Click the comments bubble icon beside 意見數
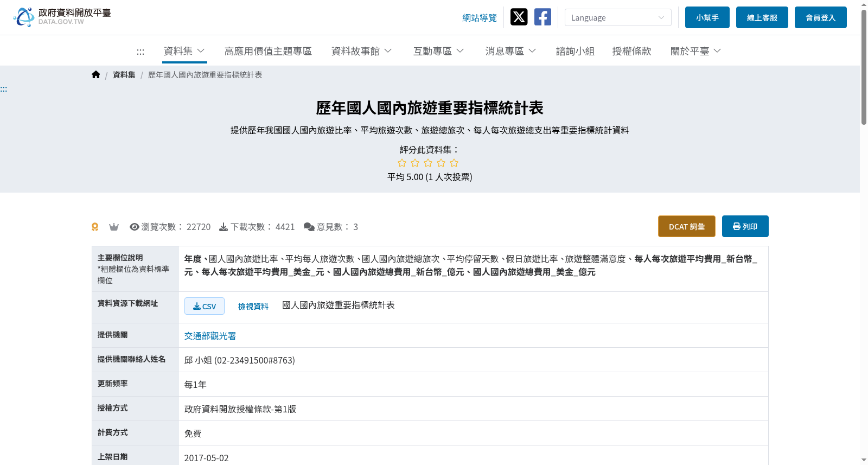The width and height of the screenshot is (868, 465). coord(309,227)
